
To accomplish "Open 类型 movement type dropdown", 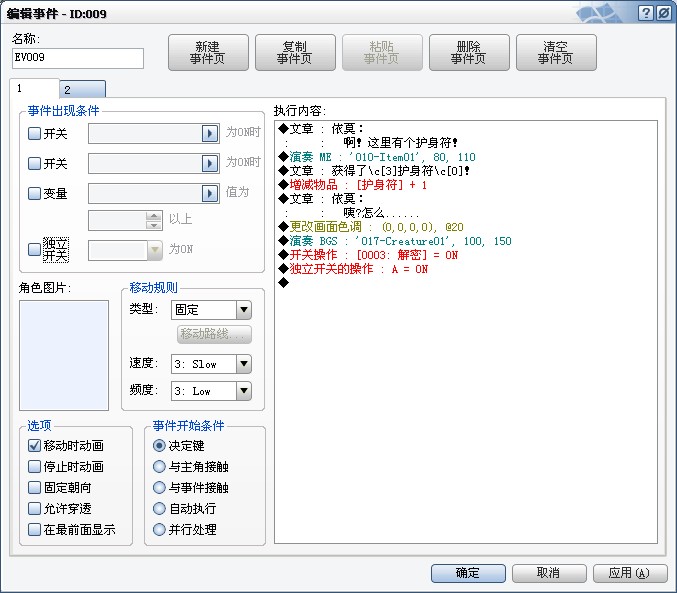I will pos(211,310).
